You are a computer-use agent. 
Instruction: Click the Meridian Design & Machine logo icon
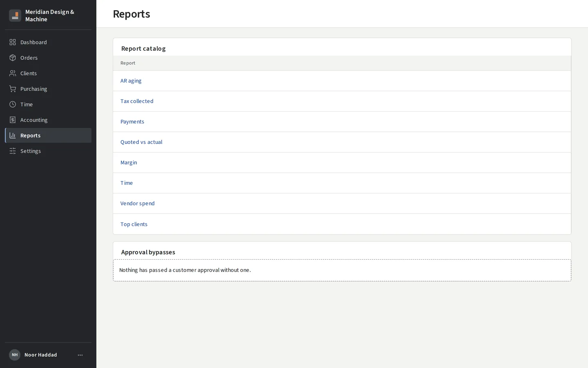tap(15, 16)
